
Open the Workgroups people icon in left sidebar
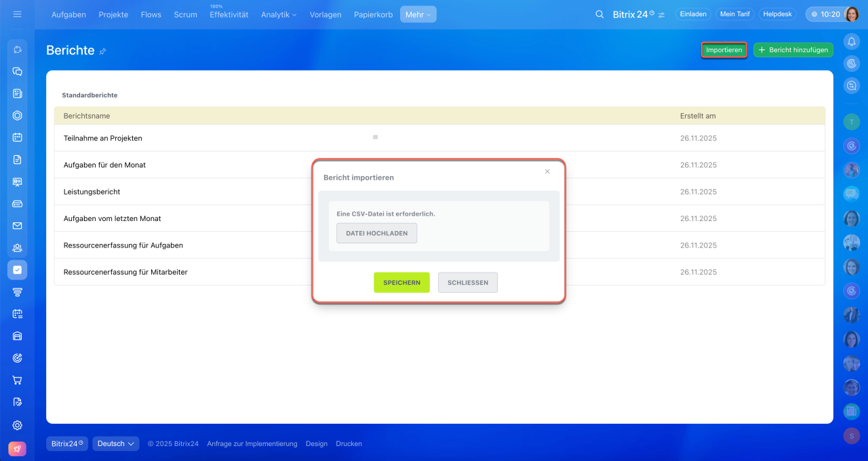tap(18, 248)
